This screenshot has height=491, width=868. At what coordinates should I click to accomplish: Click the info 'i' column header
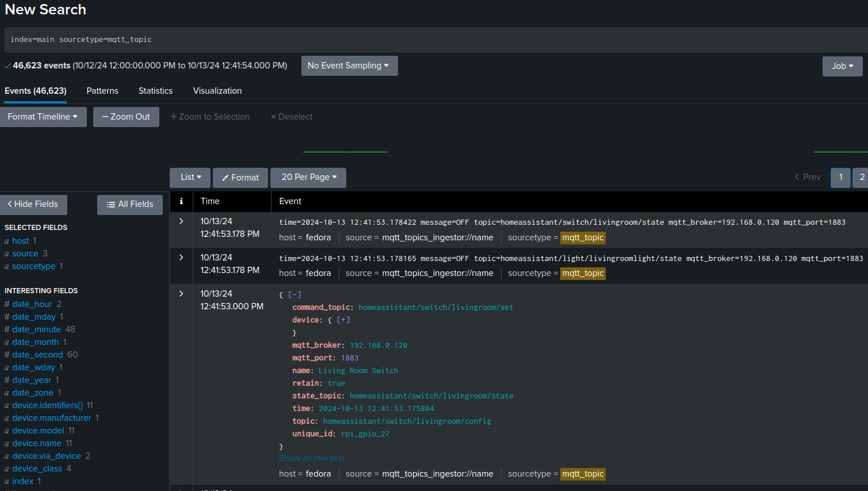point(181,201)
